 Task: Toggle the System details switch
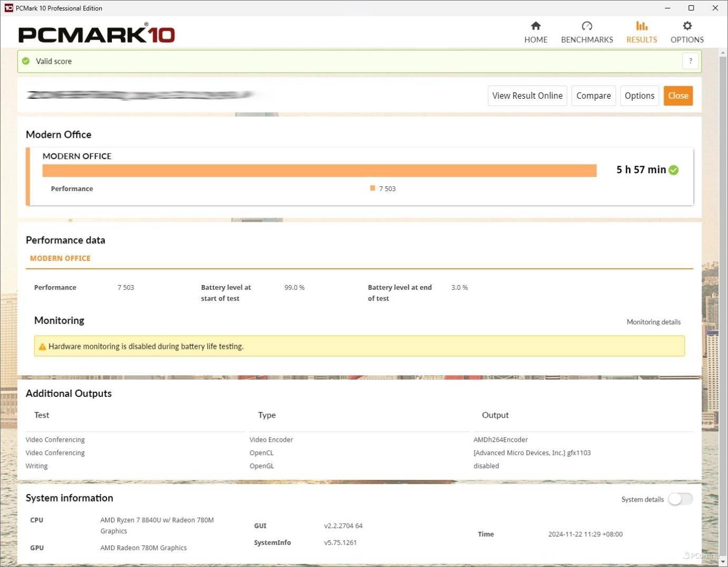tap(680, 499)
